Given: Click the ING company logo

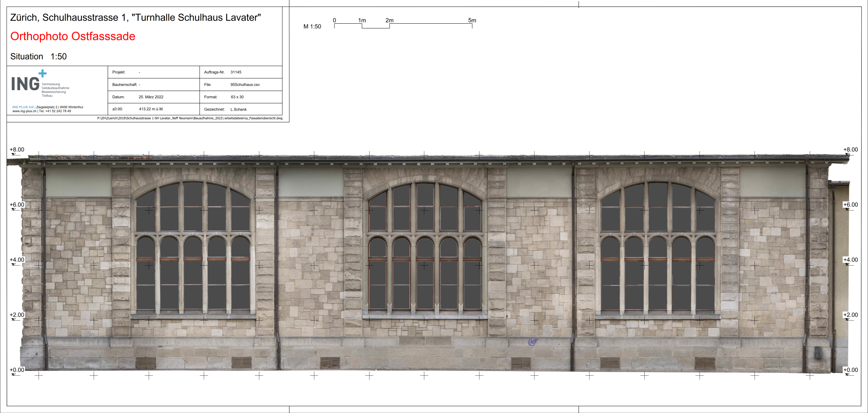Looking at the screenshot, I should pyautogui.click(x=25, y=84).
